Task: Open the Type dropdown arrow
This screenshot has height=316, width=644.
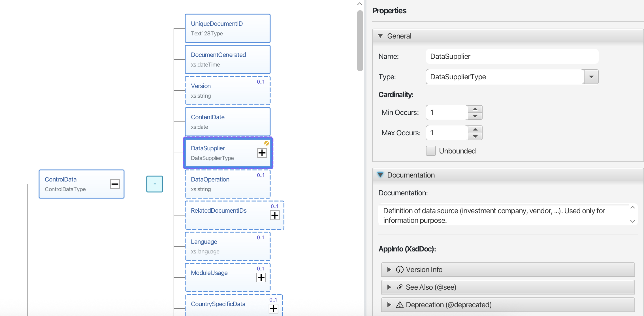Action: point(591,77)
